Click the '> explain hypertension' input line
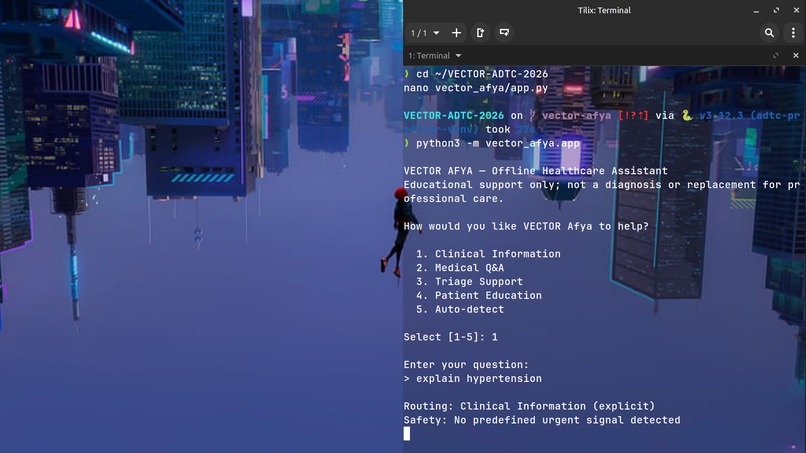 coord(473,379)
